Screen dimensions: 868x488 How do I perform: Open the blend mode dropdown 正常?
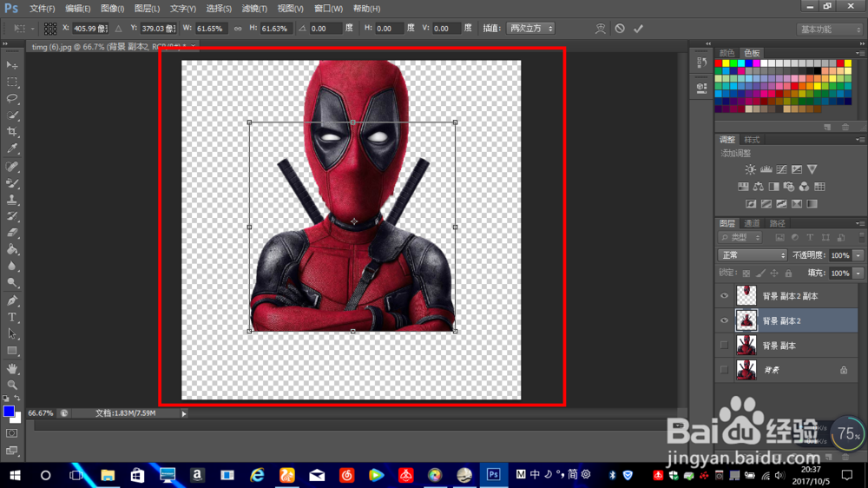click(x=753, y=255)
